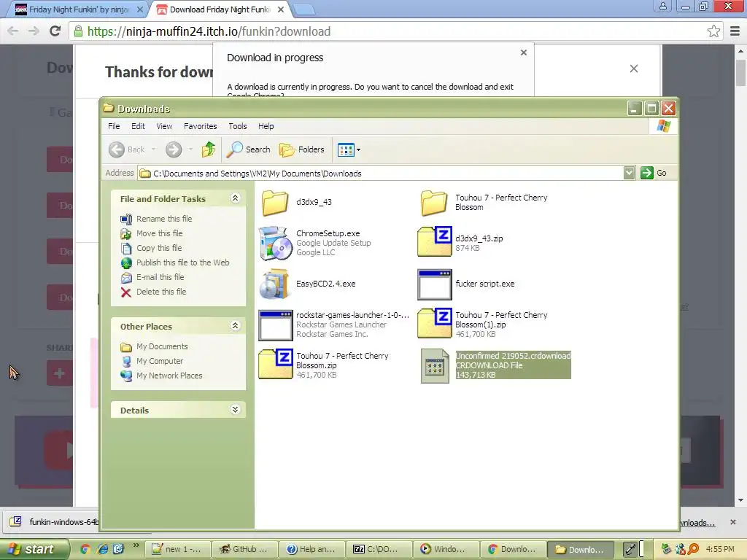Select the ChromeSetup.exe installer icon
The width and height of the screenshot is (747, 560).
tap(275, 243)
